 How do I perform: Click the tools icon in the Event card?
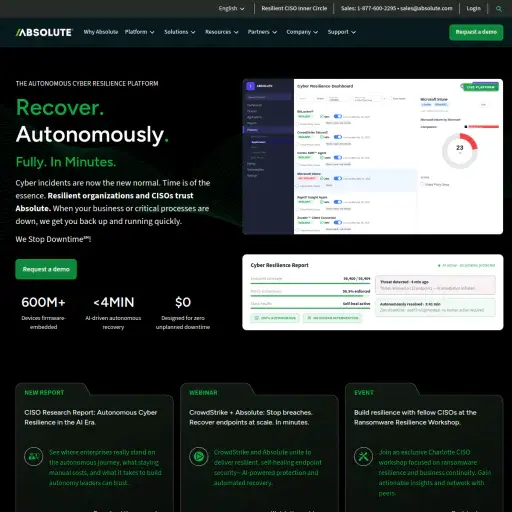pyautogui.click(x=363, y=456)
